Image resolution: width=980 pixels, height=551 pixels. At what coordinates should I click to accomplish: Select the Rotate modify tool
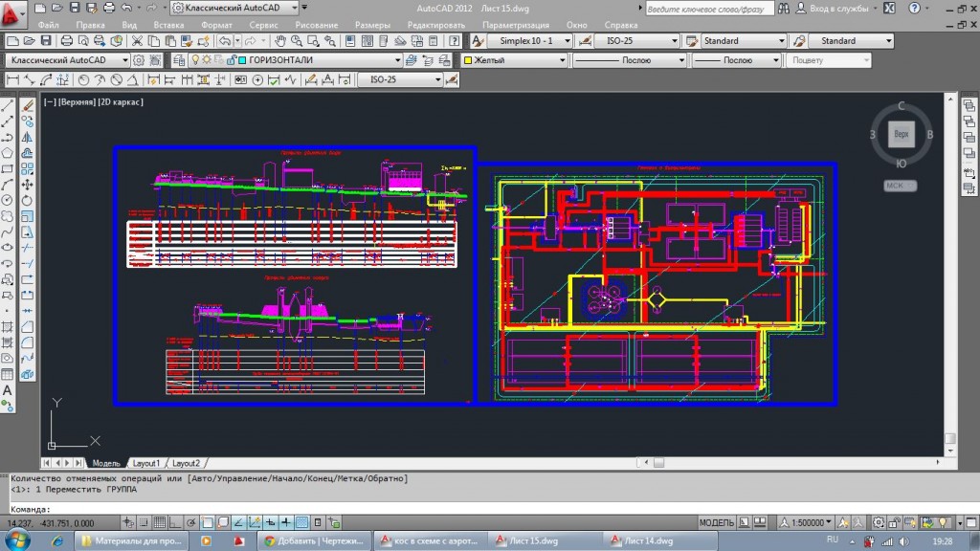(x=27, y=201)
